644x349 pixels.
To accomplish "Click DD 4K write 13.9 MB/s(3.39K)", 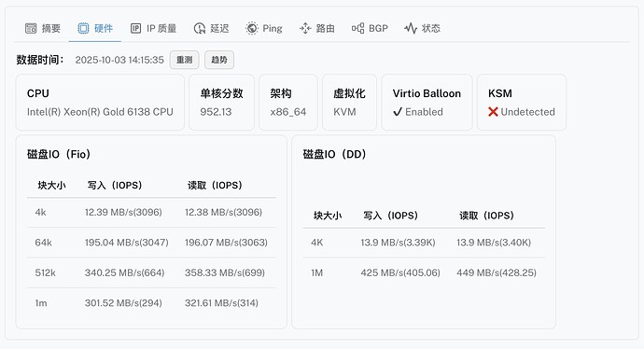I will [x=398, y=243].
